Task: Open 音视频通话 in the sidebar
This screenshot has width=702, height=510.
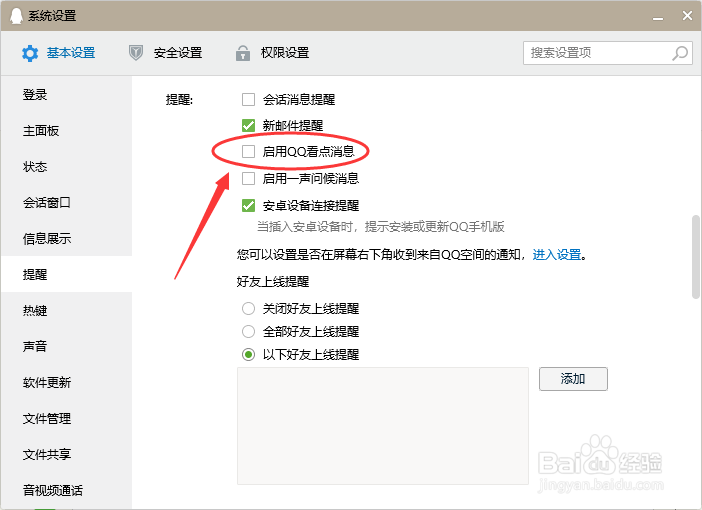Action: coord(66,490)
